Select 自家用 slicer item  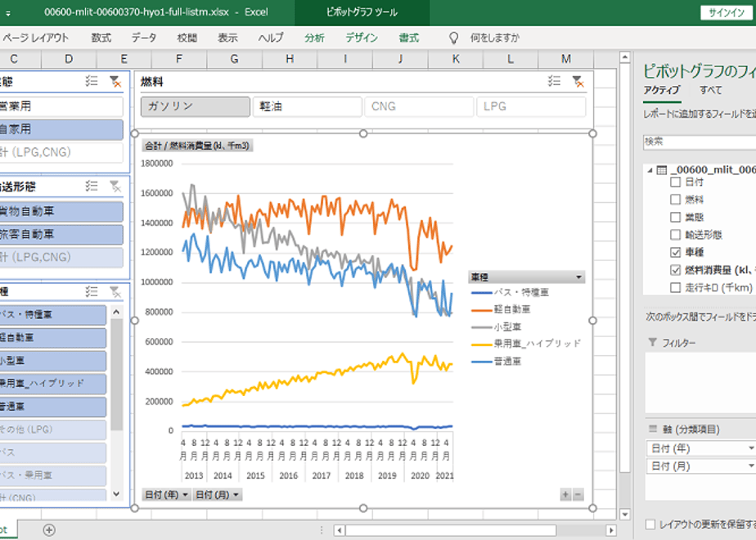[61, 129]
